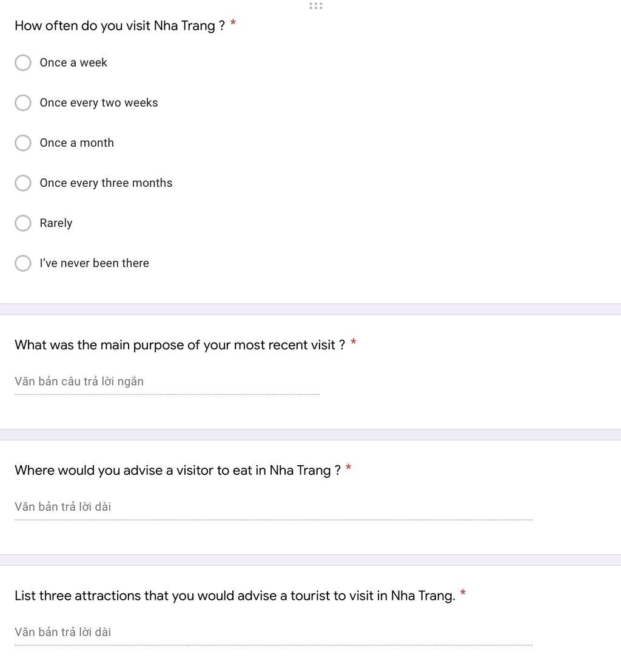This screenshot has width=621, height=672.
Task: Click the 'Where would you advise a visitor to eat' title
Action: click(x=178, y=471)
